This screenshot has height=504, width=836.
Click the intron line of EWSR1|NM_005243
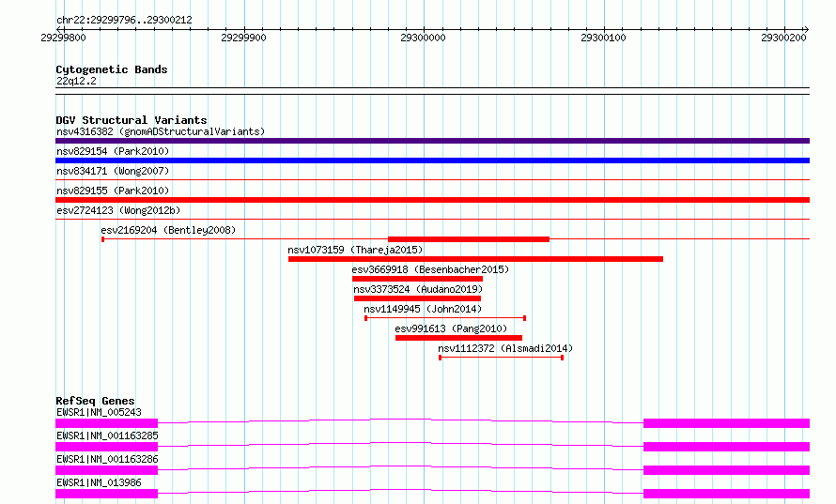(x=400, y=420)
